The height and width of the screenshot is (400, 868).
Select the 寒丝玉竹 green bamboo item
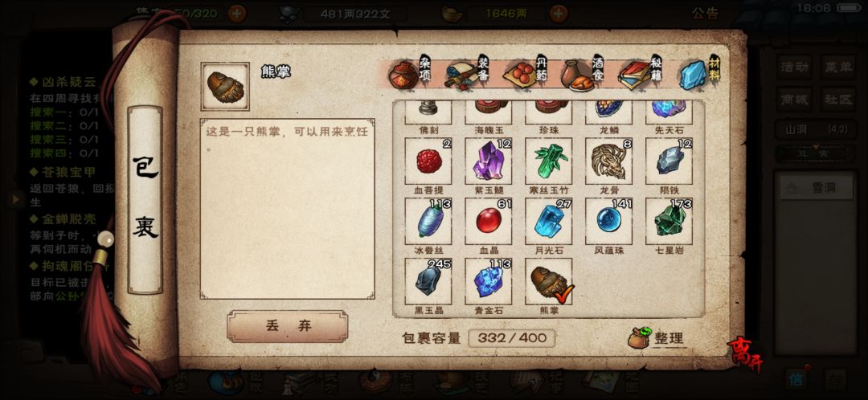pos(549,161)
